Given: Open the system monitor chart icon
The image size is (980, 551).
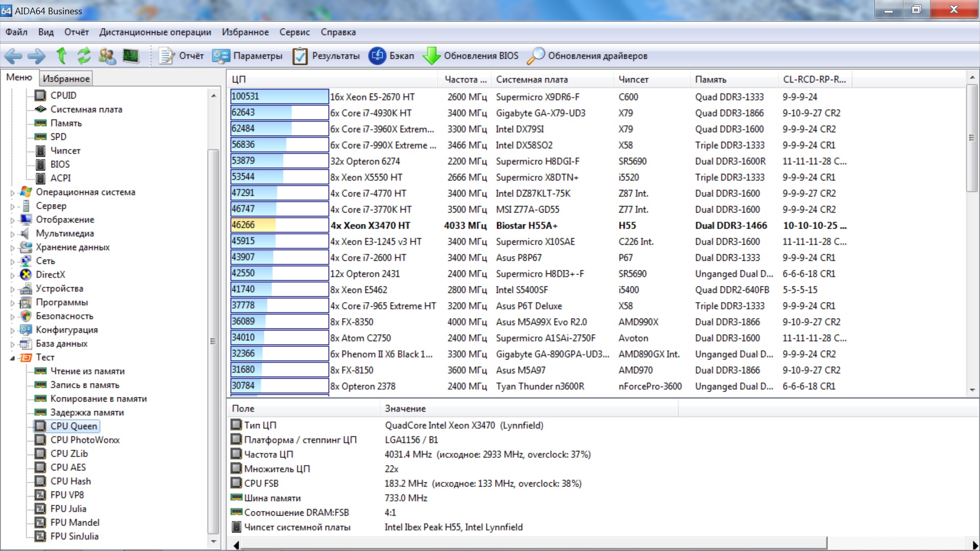Looking at the screenshot, I should coord(131,56).
